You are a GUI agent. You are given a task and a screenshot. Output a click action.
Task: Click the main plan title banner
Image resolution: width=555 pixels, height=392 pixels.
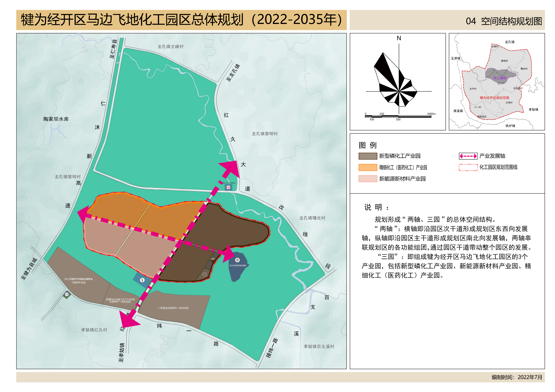[x=181, y=20]
